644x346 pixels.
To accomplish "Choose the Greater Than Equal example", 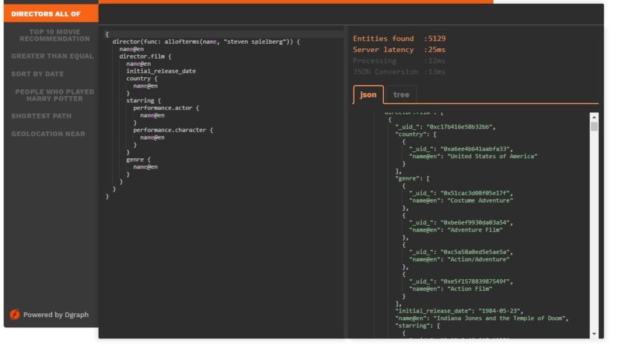I will click(x=52, y=56).
